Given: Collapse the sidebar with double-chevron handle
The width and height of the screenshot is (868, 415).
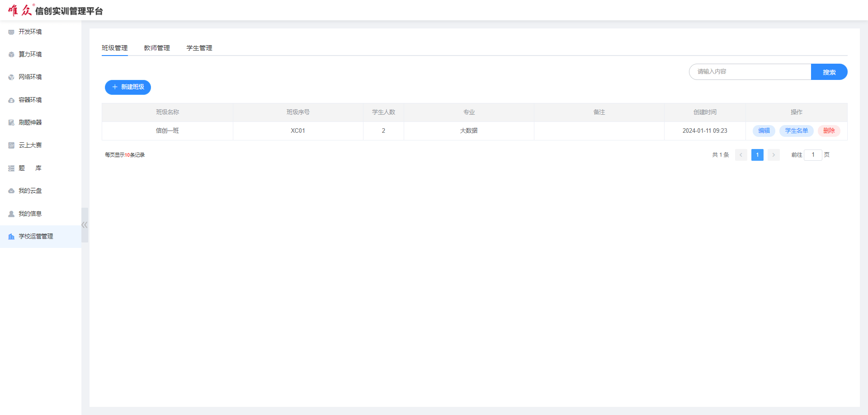Looking at the screenshot, I should click(85, 225).
